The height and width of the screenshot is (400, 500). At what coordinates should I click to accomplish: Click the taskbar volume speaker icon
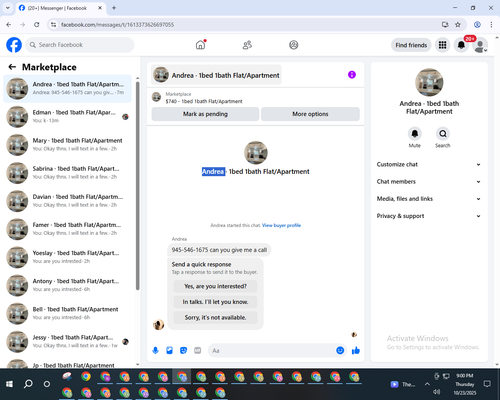coord(437,392)
